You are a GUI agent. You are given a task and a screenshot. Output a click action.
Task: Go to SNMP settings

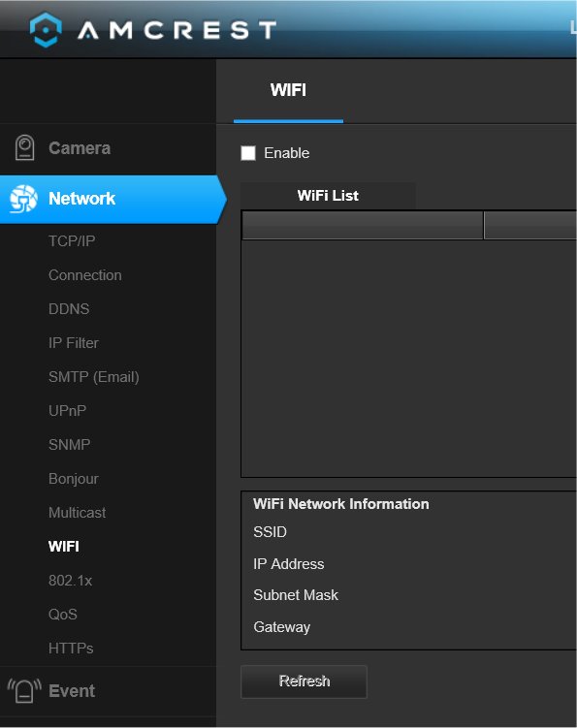pyautogui.click(x=69, y=444)
